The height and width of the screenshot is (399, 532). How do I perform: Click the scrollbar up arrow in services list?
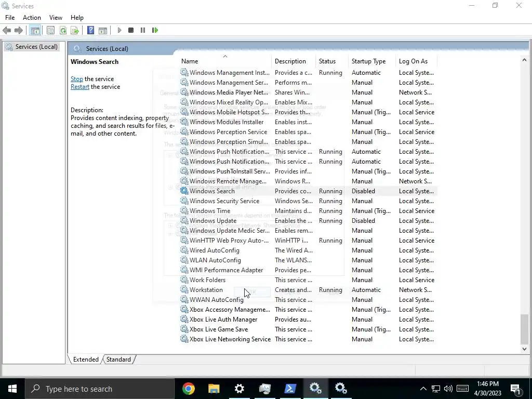click(x=524, y=60)
